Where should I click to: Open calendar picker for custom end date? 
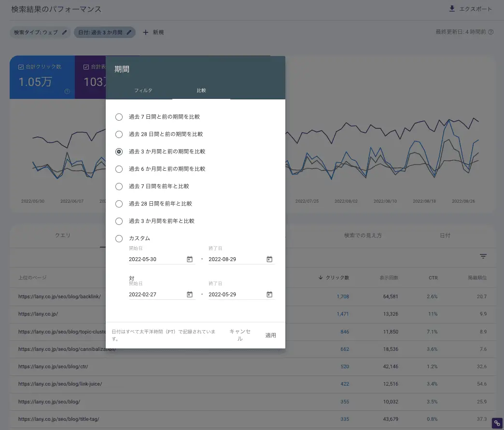tap(269, 259)
